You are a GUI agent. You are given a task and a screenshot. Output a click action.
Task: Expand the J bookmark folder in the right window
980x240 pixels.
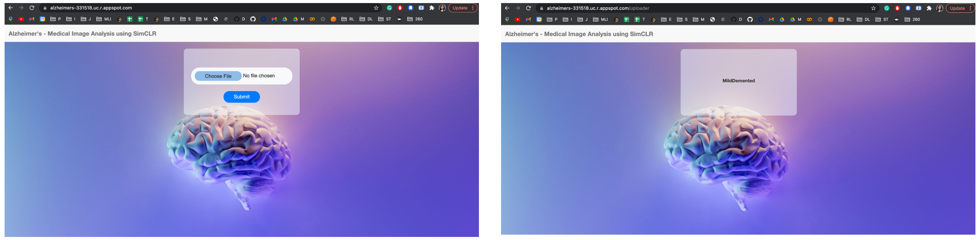click(582, 19)
